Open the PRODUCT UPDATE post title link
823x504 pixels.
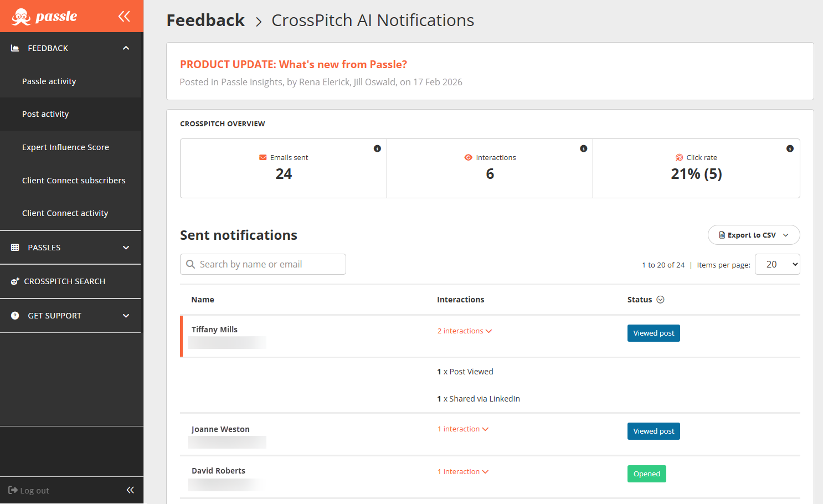(x=293, y=64)
